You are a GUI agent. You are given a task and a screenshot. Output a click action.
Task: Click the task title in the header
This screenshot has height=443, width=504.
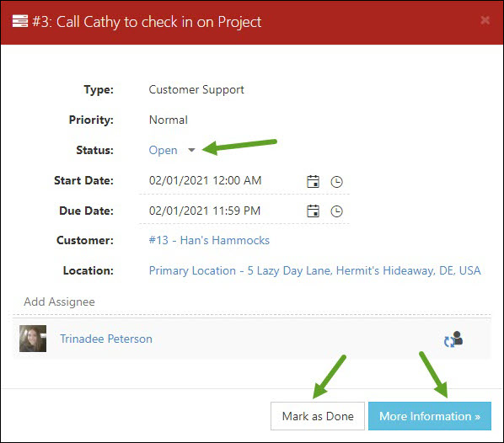click(x=147, y=22)
